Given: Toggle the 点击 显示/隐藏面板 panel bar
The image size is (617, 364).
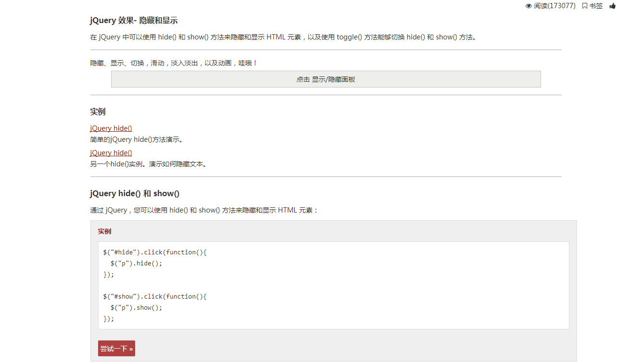Looking at the screenshot, I should tap(326, 79).
